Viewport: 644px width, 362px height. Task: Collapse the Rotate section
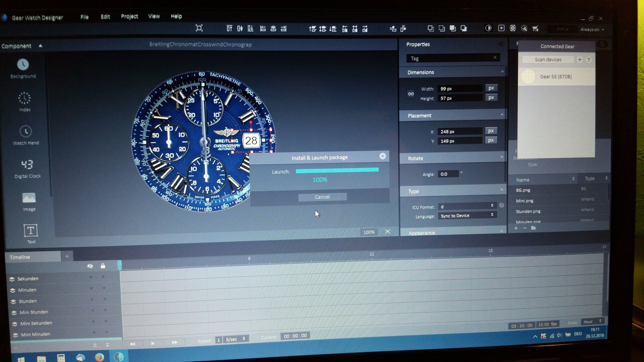pyautogui.click(x=502, y=157)
